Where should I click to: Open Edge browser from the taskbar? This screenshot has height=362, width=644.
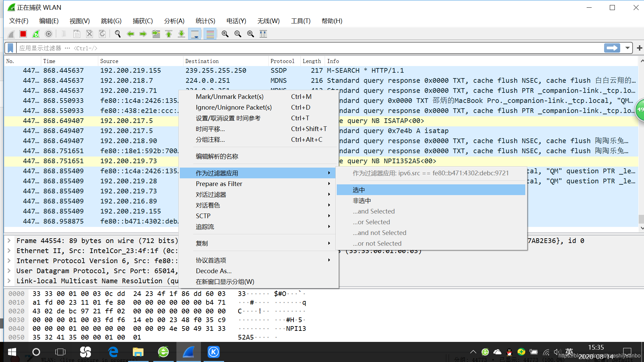click(113, 352)
